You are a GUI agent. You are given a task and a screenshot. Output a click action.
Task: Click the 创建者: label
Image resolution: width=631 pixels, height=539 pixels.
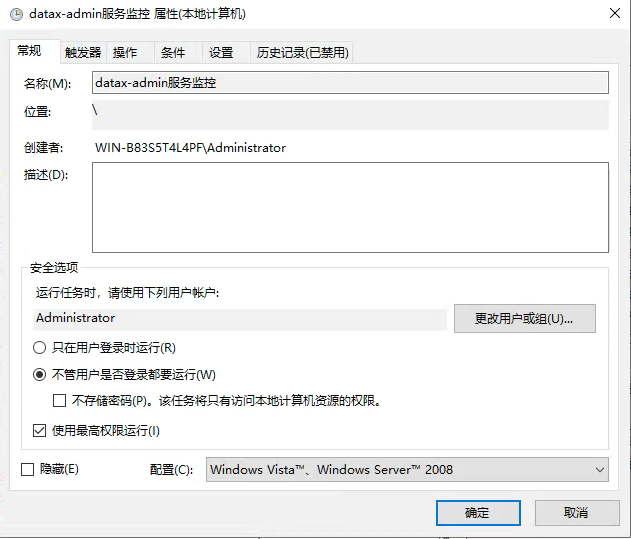click(43, 148)
